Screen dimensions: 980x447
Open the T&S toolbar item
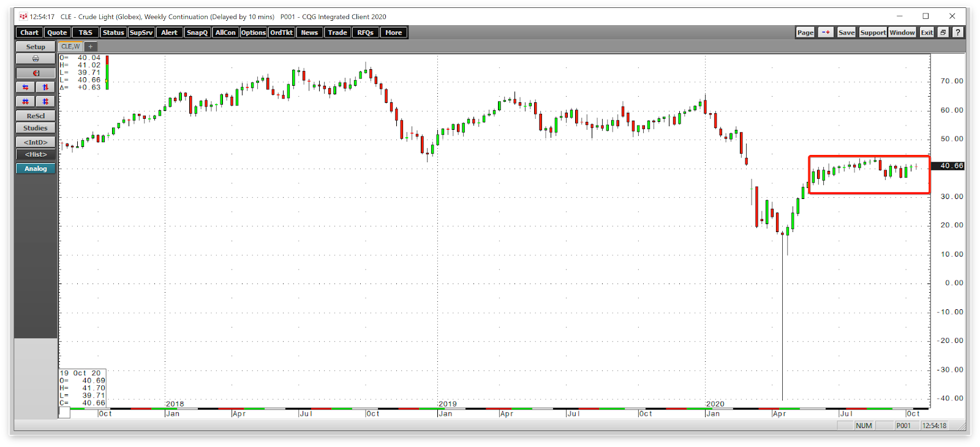86,32
